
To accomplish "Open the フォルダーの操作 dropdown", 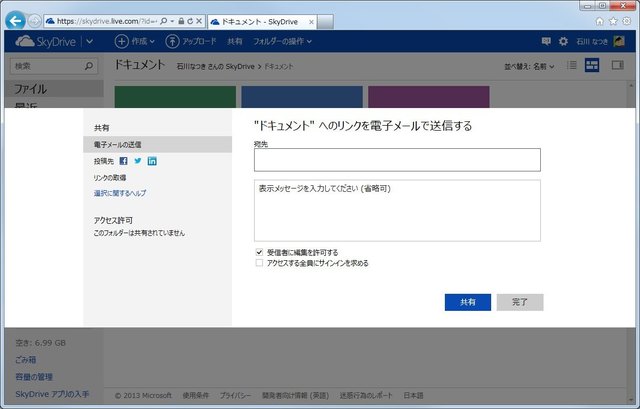I will 281,41.
